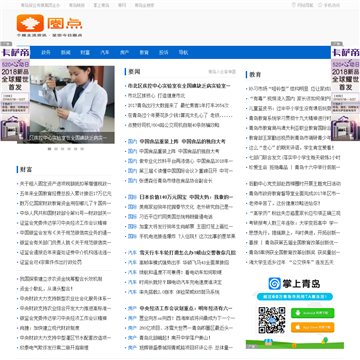Open the 要闻 section heading
The image size is (360, 360).
tap(134, 71)
